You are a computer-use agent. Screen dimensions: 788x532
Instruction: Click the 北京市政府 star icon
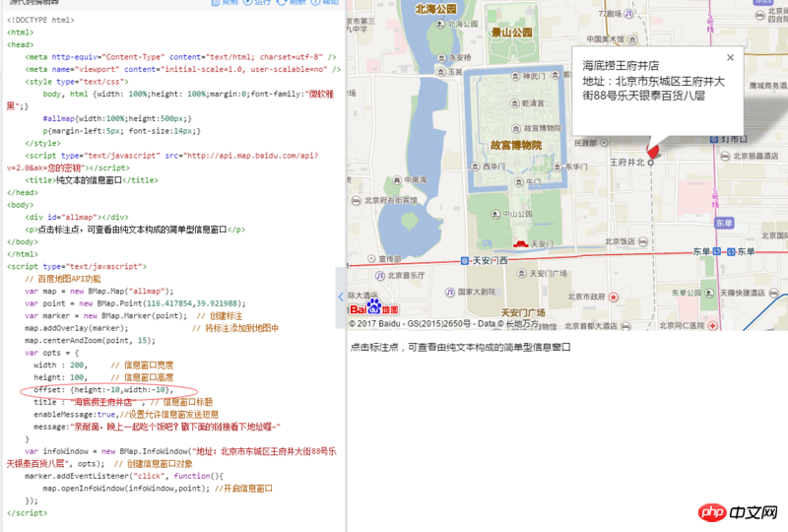[614, 298]
